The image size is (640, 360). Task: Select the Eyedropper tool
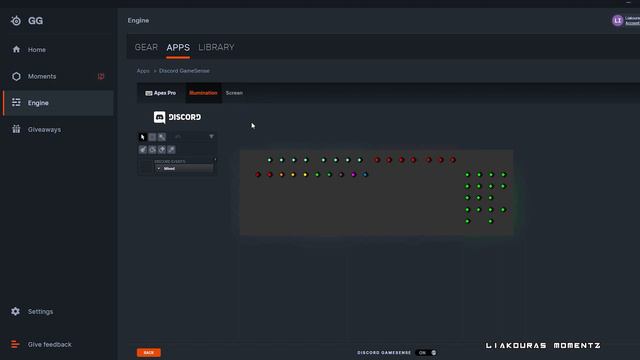pos(171,150)
